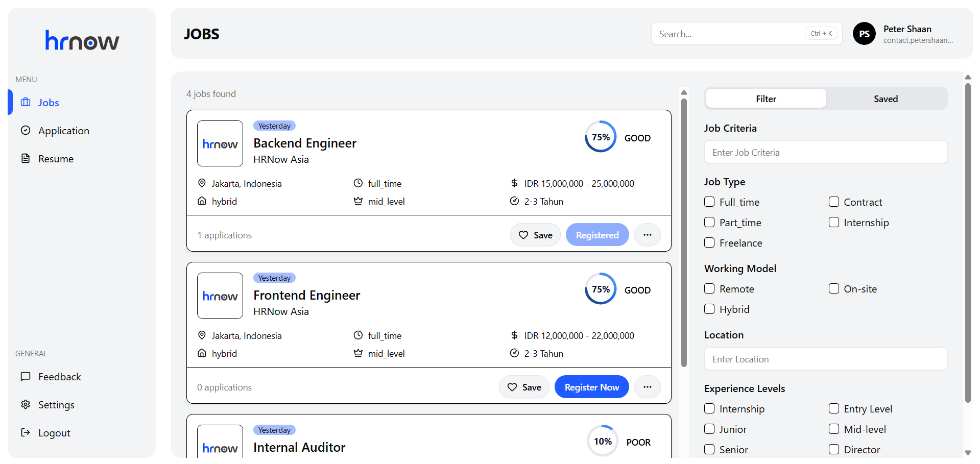The image size is (980, 464).
Task: Check the Remote working model option
Action: [x=709, y=288]
